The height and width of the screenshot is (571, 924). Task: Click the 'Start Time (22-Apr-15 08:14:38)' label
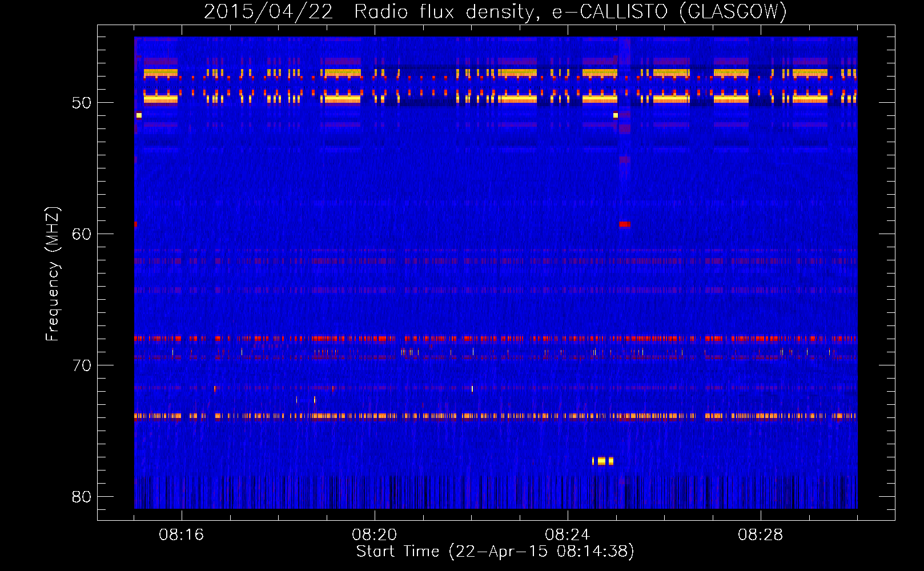[495, 552]
